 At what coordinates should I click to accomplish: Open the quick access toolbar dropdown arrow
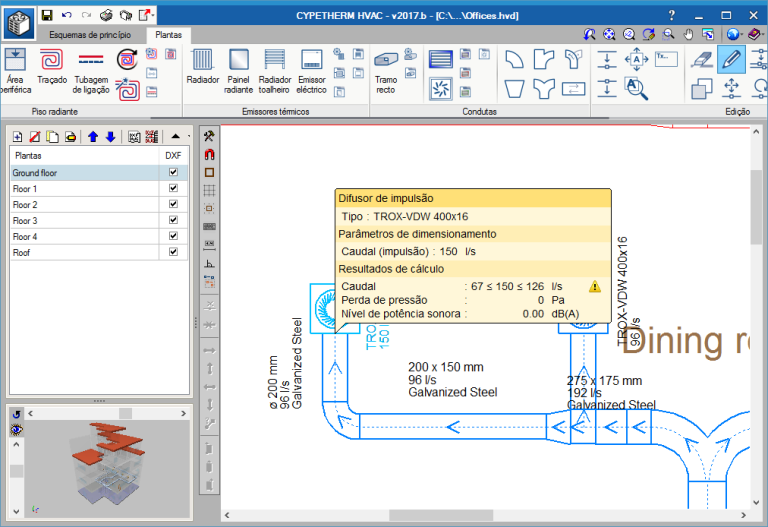tap(152, 16)
